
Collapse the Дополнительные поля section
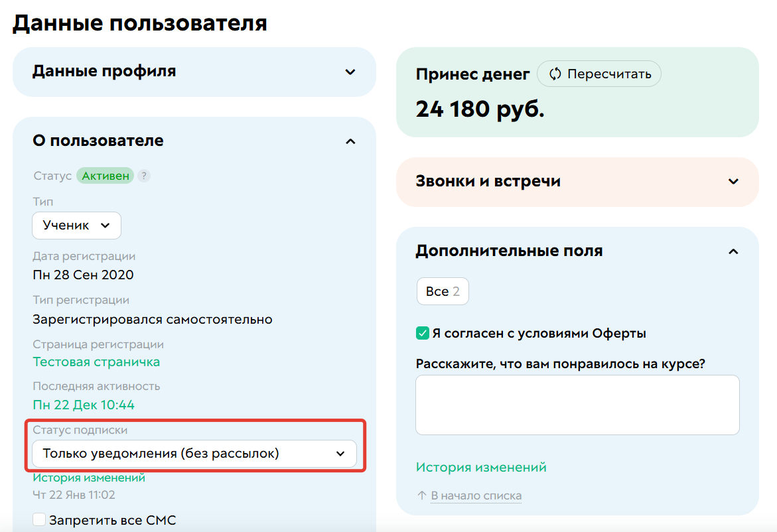(733, 251)
